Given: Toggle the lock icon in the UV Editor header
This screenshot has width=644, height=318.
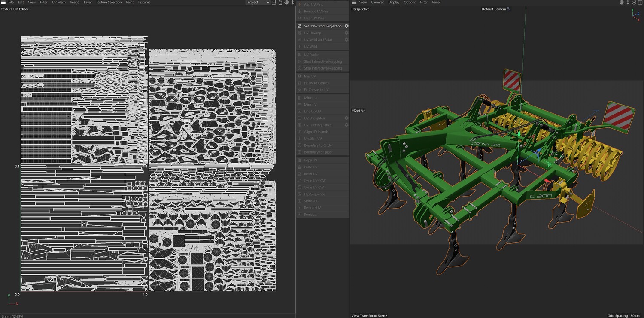Looking at the screenshot, I should [x=280, y=2].
